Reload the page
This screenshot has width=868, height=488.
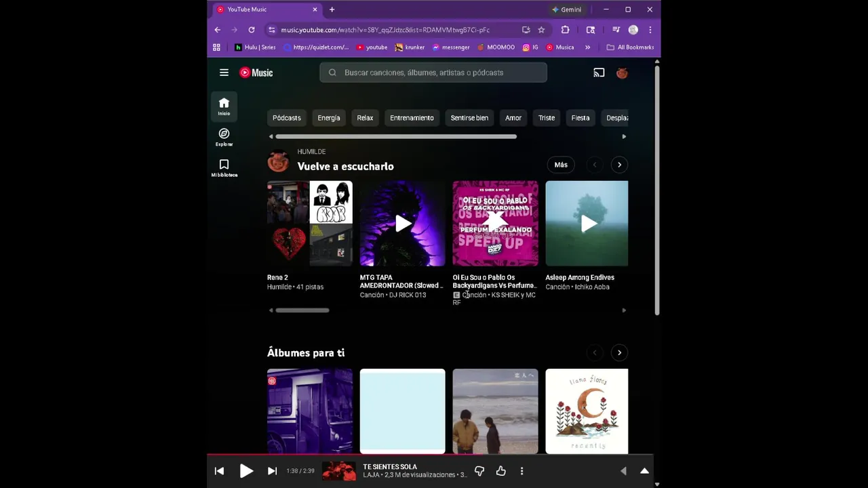tap(252, 30)
